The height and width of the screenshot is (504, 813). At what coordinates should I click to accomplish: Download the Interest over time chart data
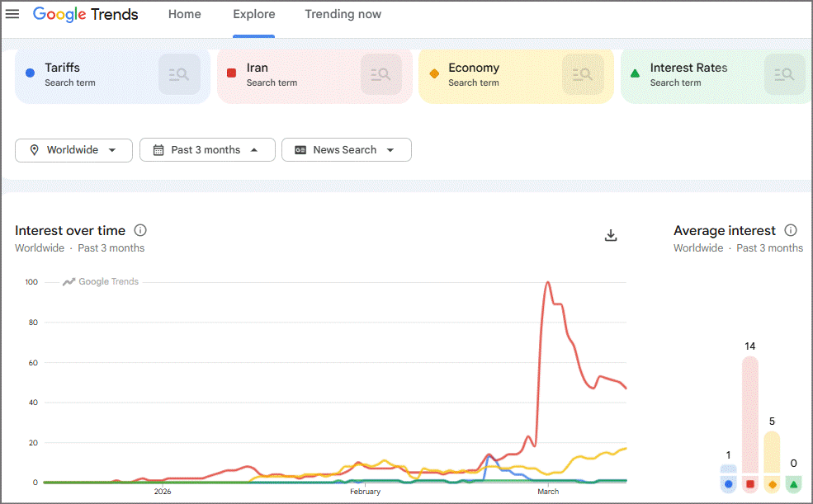[x=611, y=236]
